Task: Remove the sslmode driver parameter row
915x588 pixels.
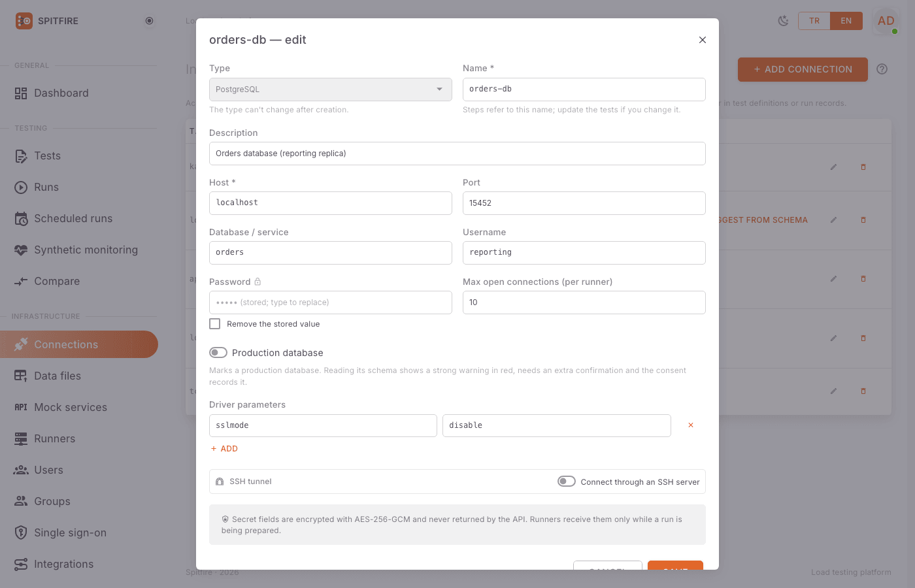Action: tap(691, 425)
